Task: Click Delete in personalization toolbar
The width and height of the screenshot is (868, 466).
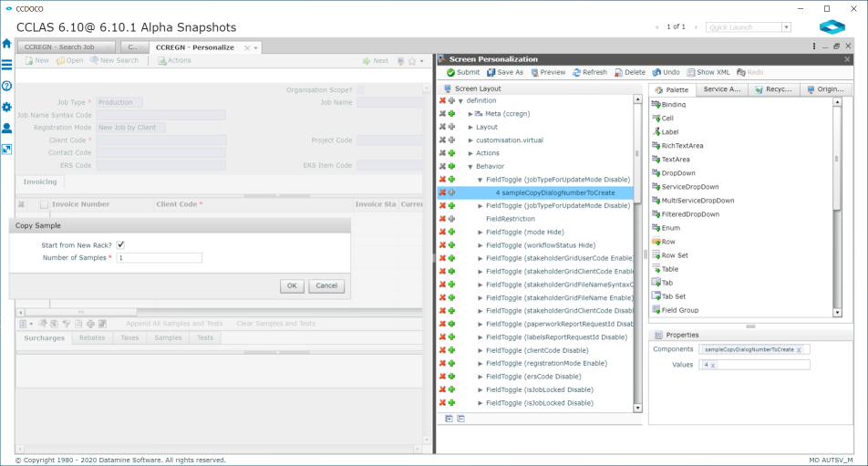Action: coord(630,73)
